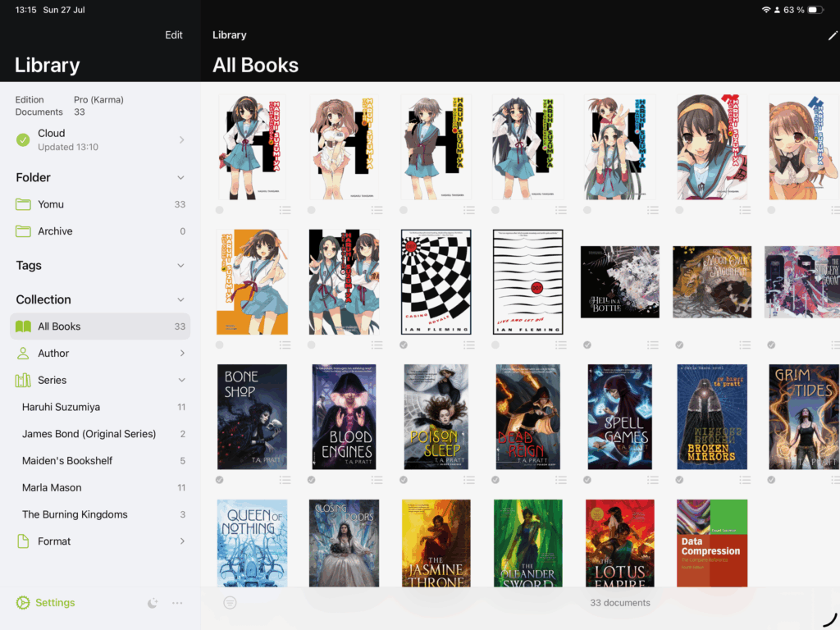This screenshot has width=840, height=630.
Task: Open list menu under Live and Let Die
Action: click(561, 345)
